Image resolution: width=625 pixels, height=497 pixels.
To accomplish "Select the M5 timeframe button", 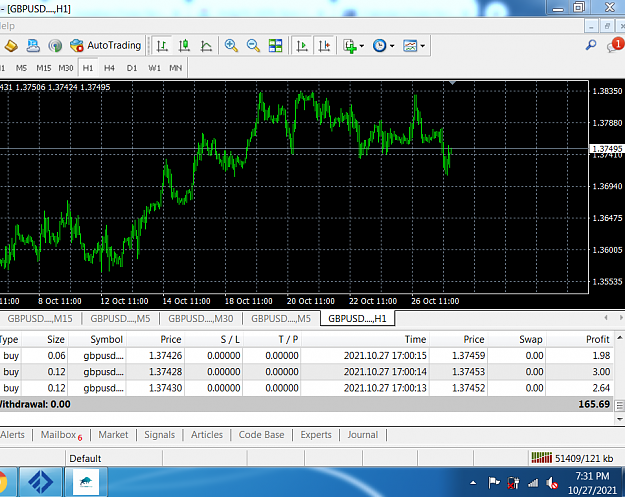I will [x=22, y=68].
